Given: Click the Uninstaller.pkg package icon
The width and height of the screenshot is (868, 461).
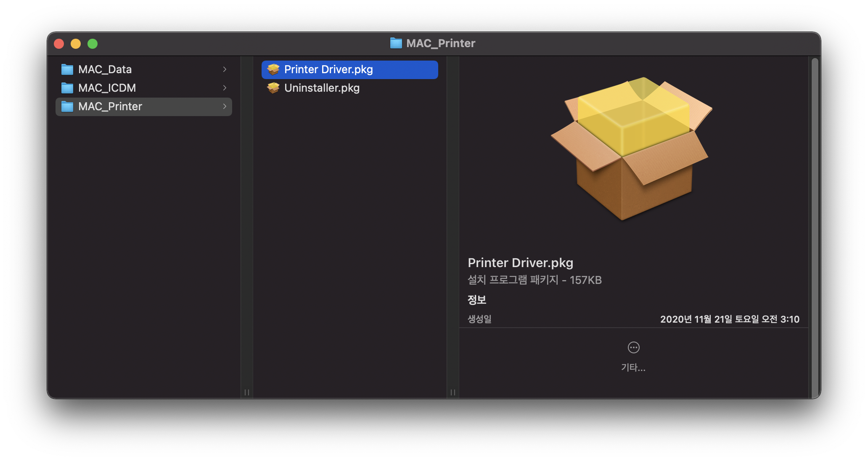Looking at the screenshot, I should tap(273, 88).
